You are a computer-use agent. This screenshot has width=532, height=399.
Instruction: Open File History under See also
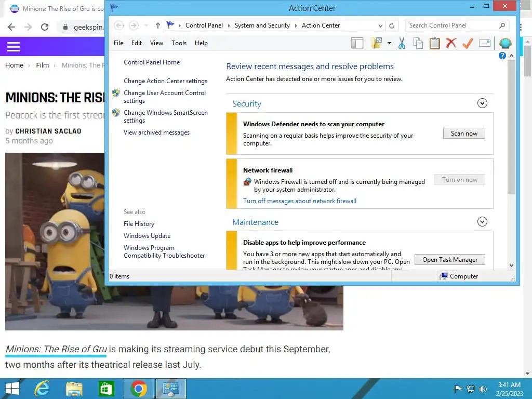(139, 223)
